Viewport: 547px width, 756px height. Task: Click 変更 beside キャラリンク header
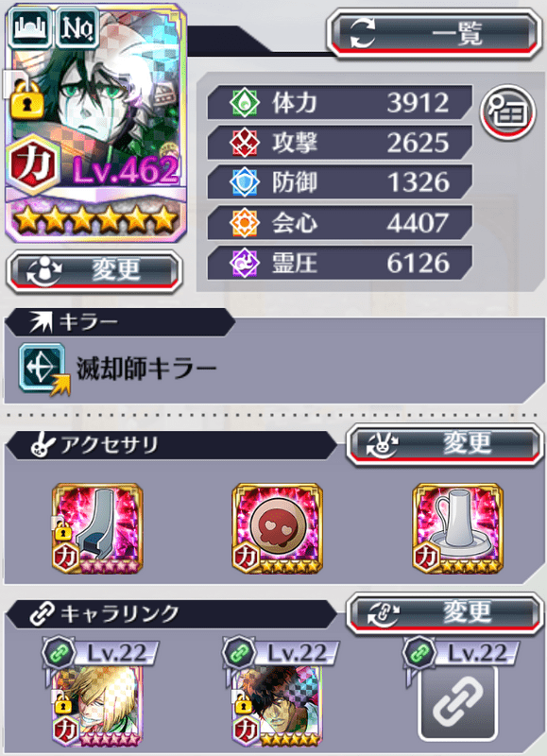click(x=444, y=613)
